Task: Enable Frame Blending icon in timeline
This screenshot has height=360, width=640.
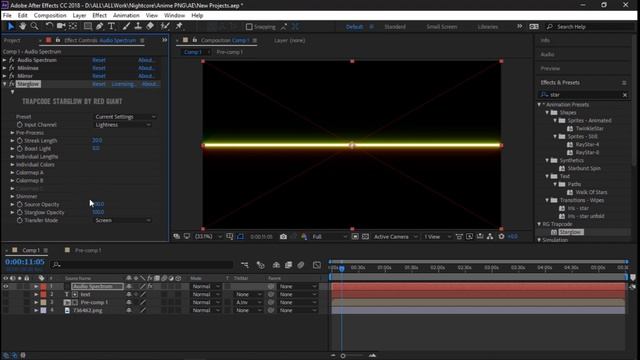Action: click(x=289, y=265)
